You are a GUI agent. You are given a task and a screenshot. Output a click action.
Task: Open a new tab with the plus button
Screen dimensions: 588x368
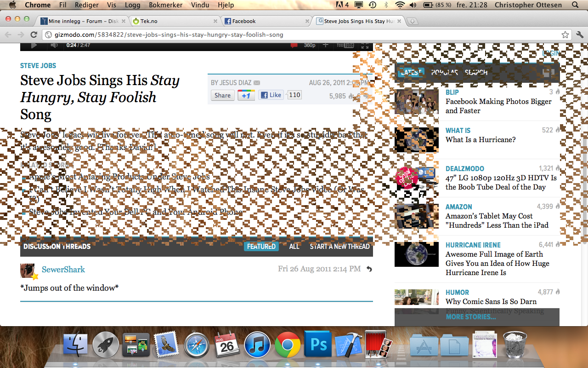[413, 21]
